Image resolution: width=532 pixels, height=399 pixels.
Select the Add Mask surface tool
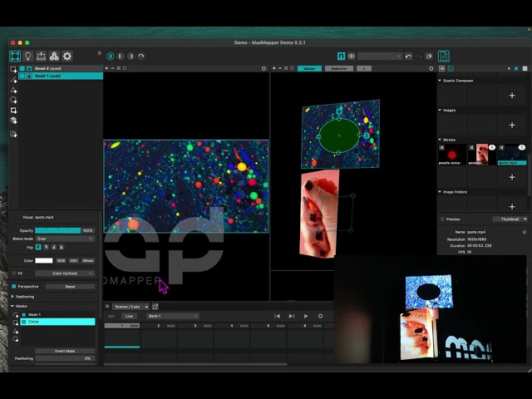pyautogui.click(x=13, y=111)
